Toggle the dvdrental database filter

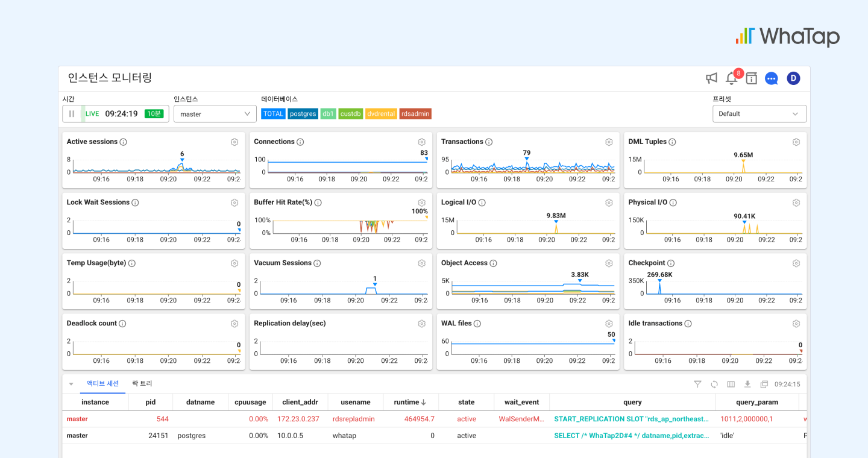pos(381,114)
